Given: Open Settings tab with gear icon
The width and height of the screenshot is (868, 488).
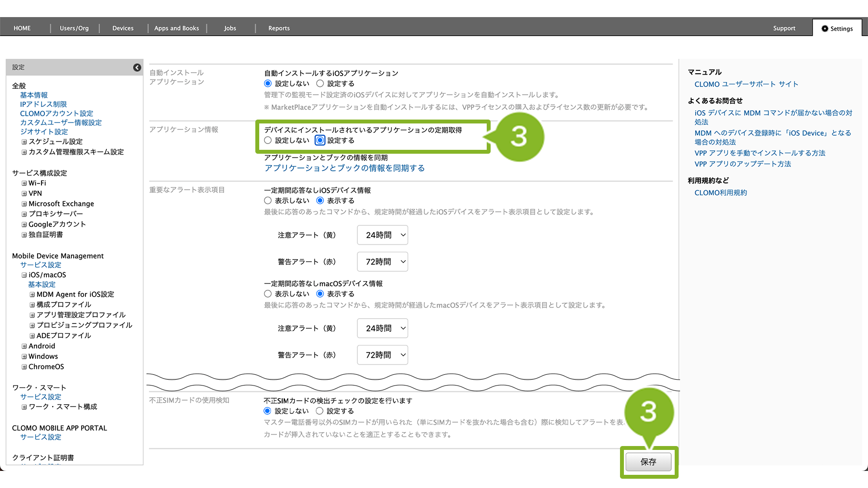Looking at the screenshot, I should click(x=837, y=28).
